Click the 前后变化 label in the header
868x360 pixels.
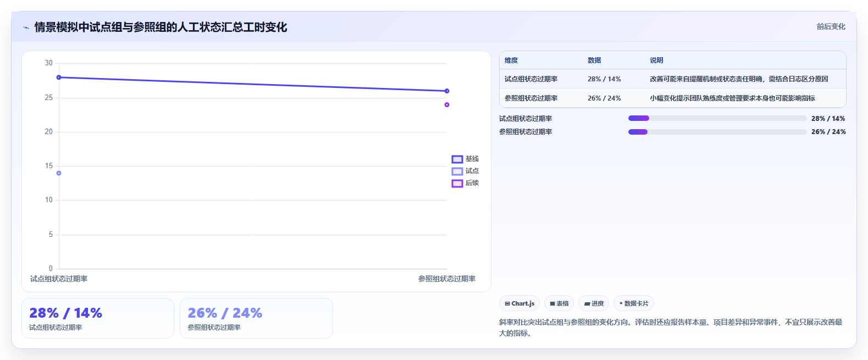tap(831, 26)
